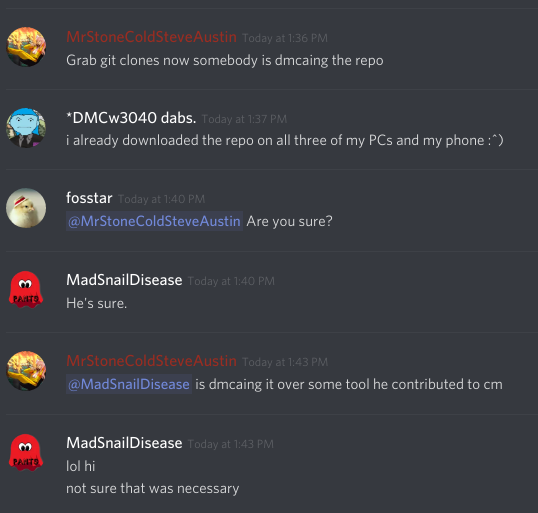Open the profile of username fosstar
The width and height of the screenshot is (538, 513).
[89, 198]
